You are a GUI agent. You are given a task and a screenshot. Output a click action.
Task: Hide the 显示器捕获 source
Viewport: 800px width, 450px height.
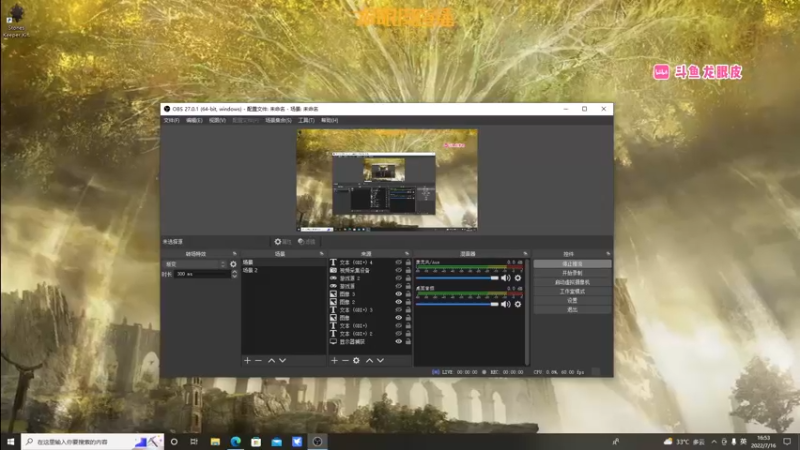[x=398, y=341]
